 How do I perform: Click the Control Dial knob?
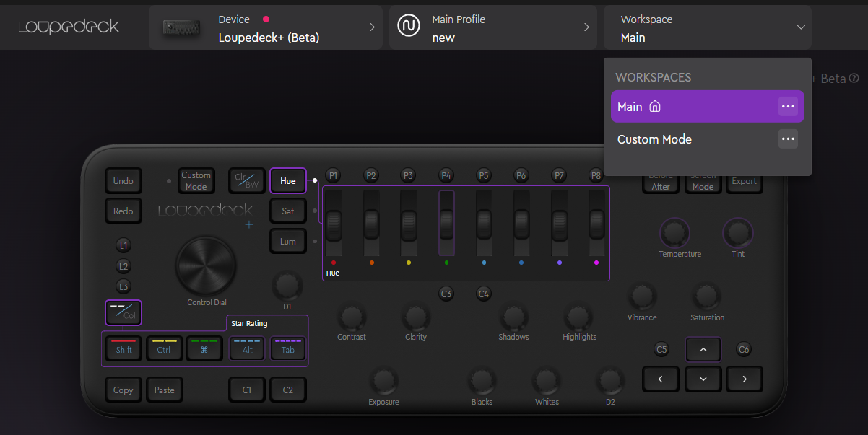[206, 265]
